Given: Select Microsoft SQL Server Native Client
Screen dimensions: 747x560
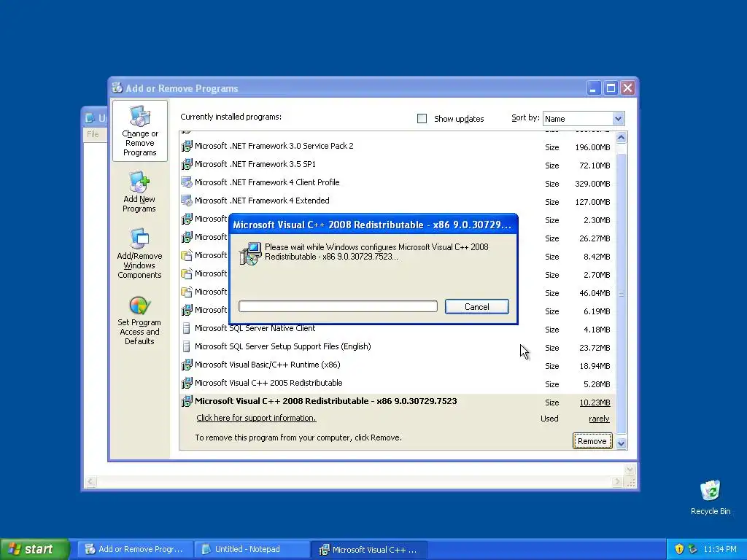Looking at the screenshot, I should click(x=255, y=328).
